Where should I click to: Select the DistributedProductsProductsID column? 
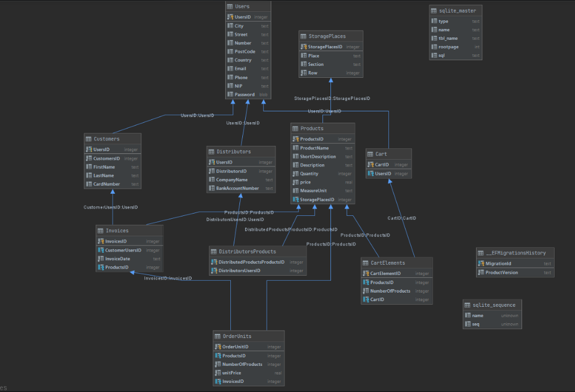(x=258, y=262)
